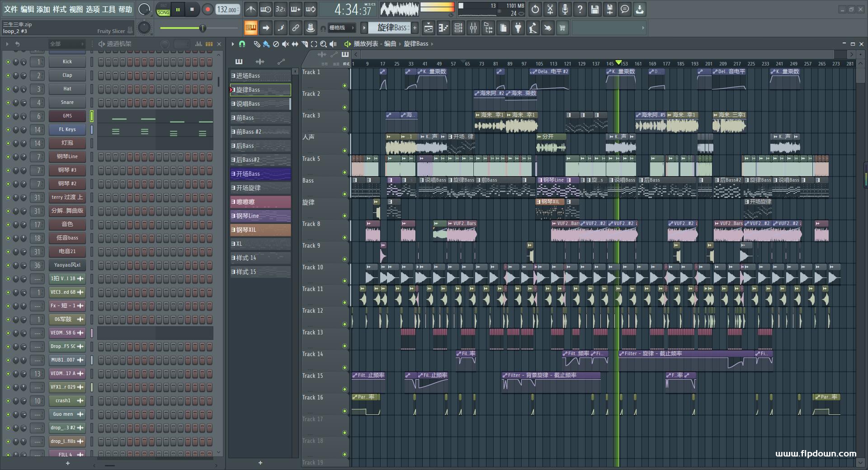Select the playlist paint brush tool
868x470 pixels.
click(x=266, y=44)
